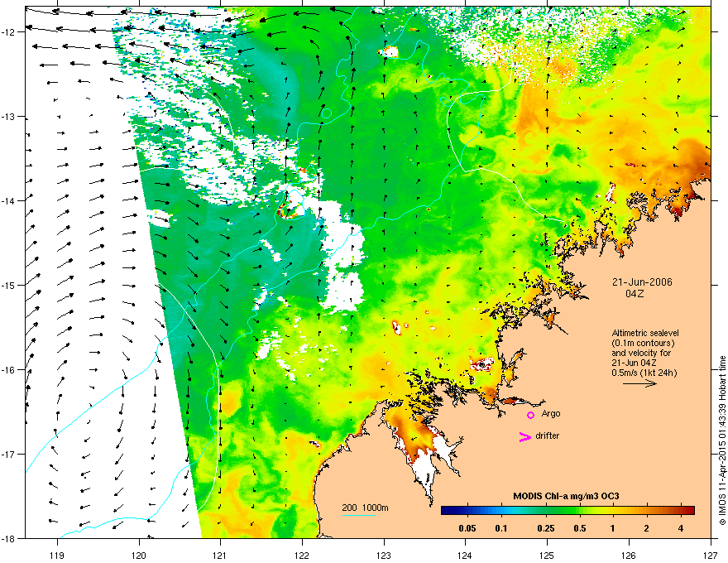This screenshot has height=563, width=728.
Task: Click the '4' colorbar value
Action: 681,528
